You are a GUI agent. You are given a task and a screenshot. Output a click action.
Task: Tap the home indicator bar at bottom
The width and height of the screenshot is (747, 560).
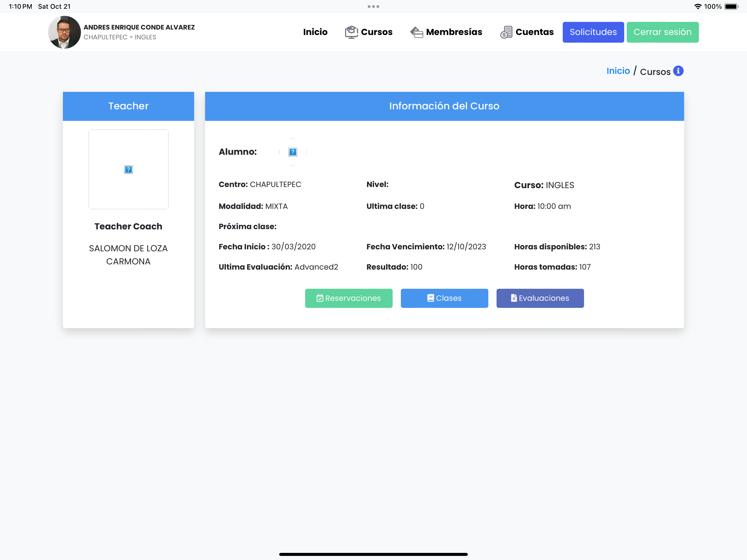click(x=373, y=554)
